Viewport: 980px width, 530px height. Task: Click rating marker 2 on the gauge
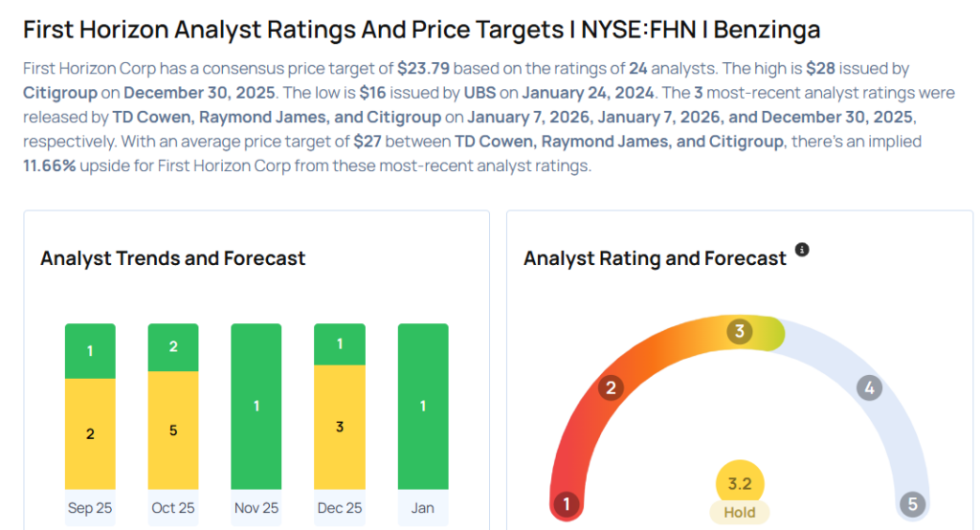[x=610, y=387]
